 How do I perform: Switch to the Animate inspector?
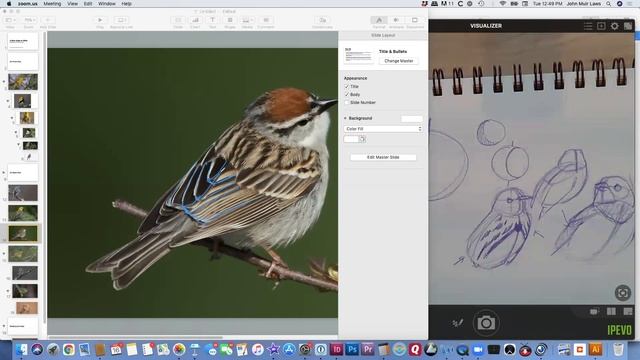[x=396, y=20]
